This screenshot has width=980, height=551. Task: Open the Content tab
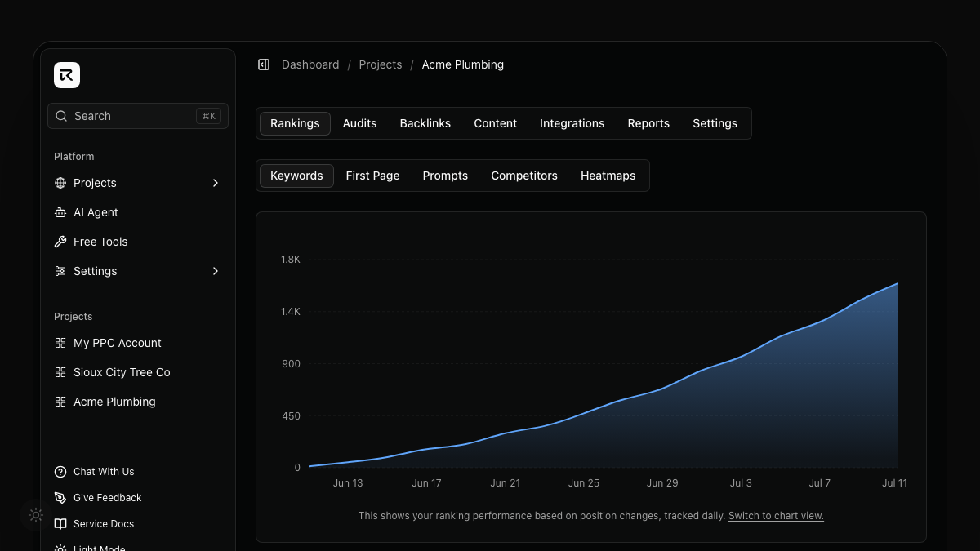click(x=496, y=123)
